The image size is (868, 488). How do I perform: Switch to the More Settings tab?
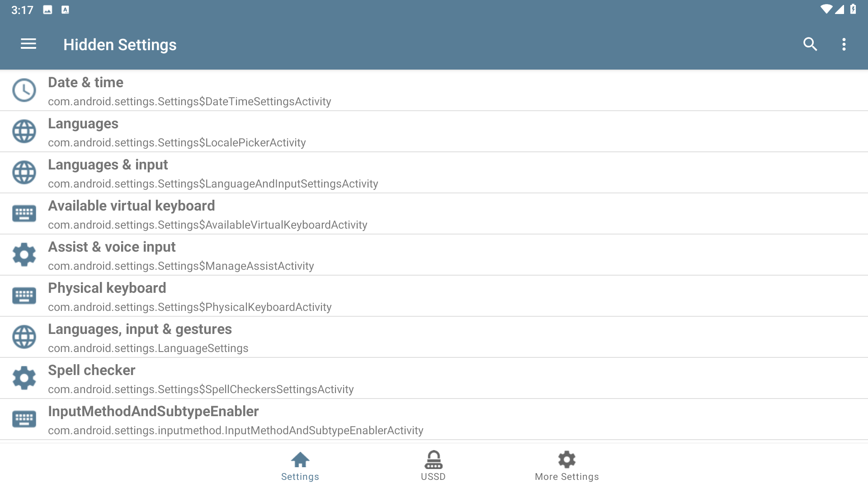click(566, 466)
